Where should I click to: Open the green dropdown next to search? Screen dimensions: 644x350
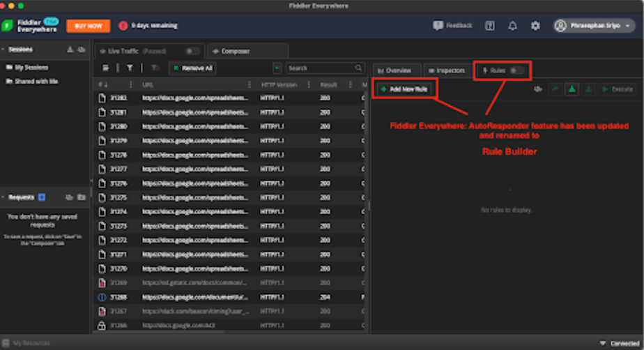tap(277, 68)
